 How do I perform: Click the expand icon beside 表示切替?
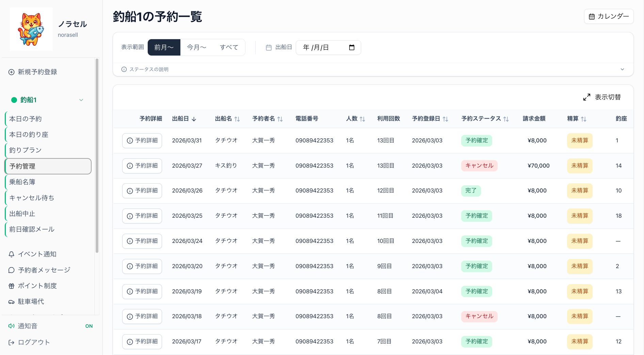click(x=586, y=97)
